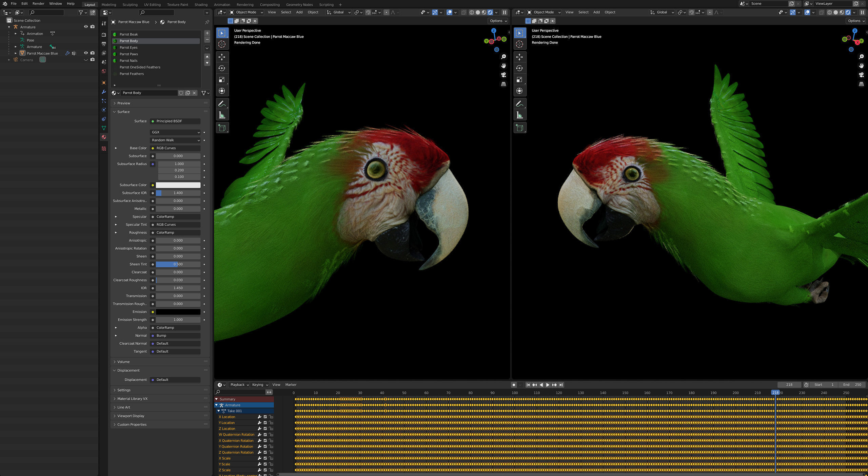Viewport: 868px width, 476px height.
Task: Click the Principled BSDF surface shader button
Action: (175, 121)
